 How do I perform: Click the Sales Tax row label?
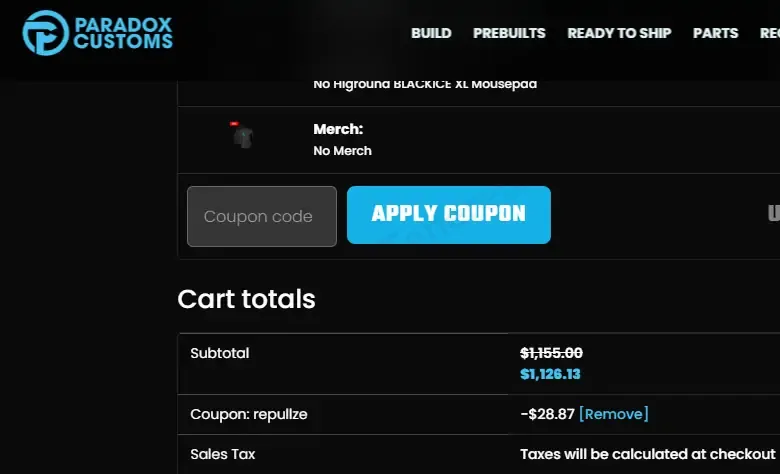pyautogui.click(x=222, y=454)
